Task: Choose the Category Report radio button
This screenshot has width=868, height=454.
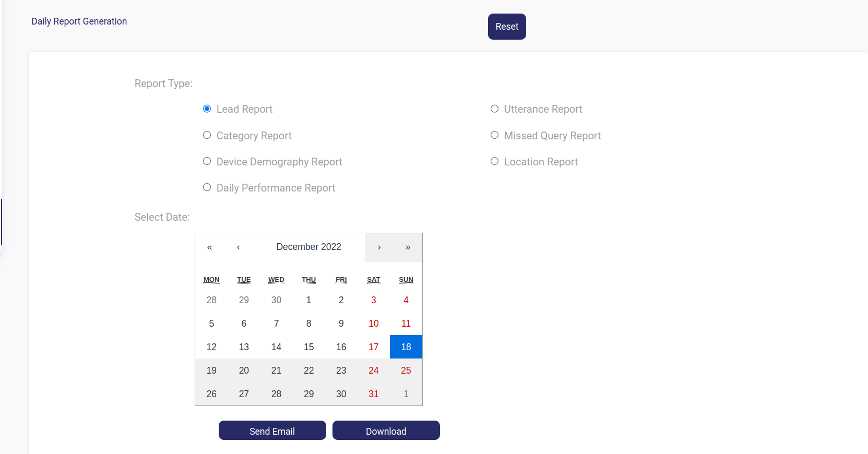Action: (x=207, y=135)
